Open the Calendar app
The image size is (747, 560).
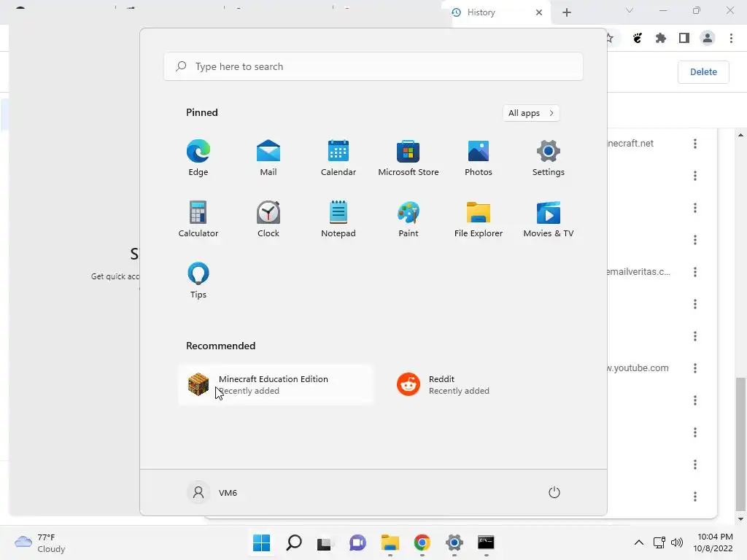point(338,158)
